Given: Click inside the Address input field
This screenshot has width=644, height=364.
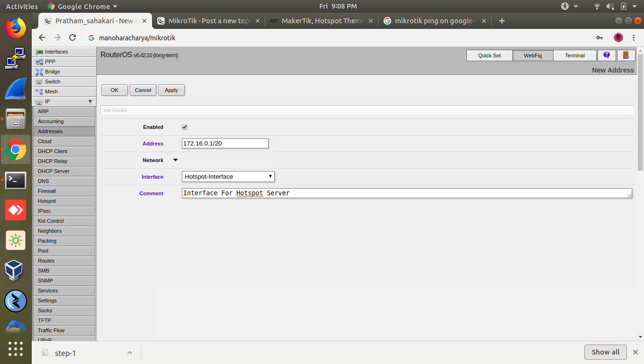Looking at the screenshot, I should click(225, 143).
